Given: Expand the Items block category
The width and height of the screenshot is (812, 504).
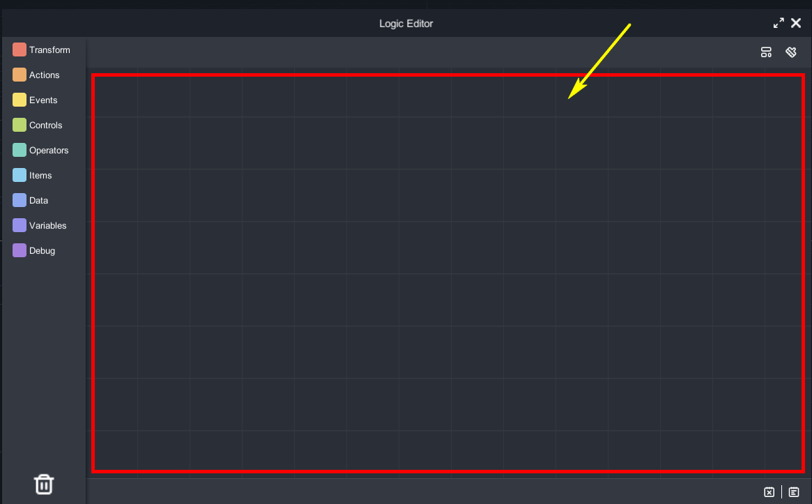Looking at the screenshot, I should pos(40,176).
